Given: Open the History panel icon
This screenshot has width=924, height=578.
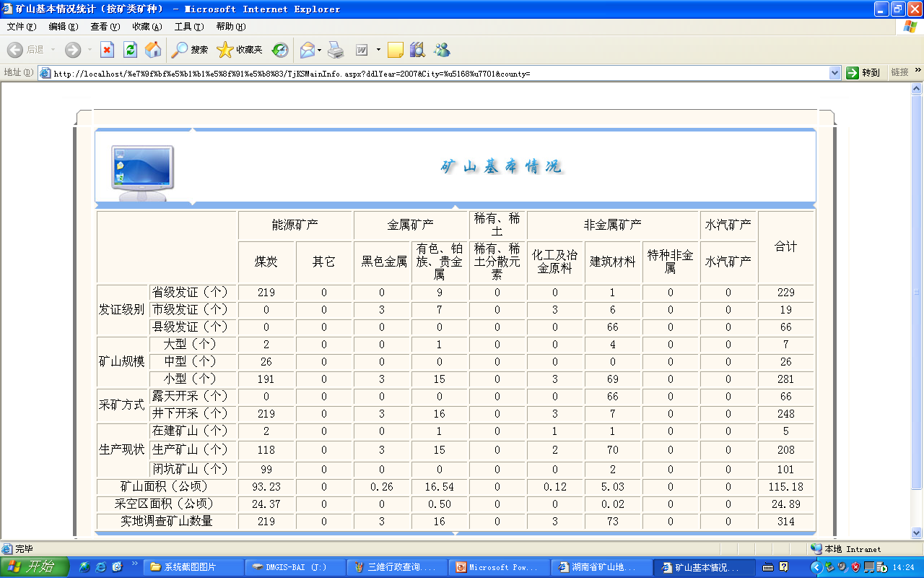Looking at the screenshot, I should point(280,50).
